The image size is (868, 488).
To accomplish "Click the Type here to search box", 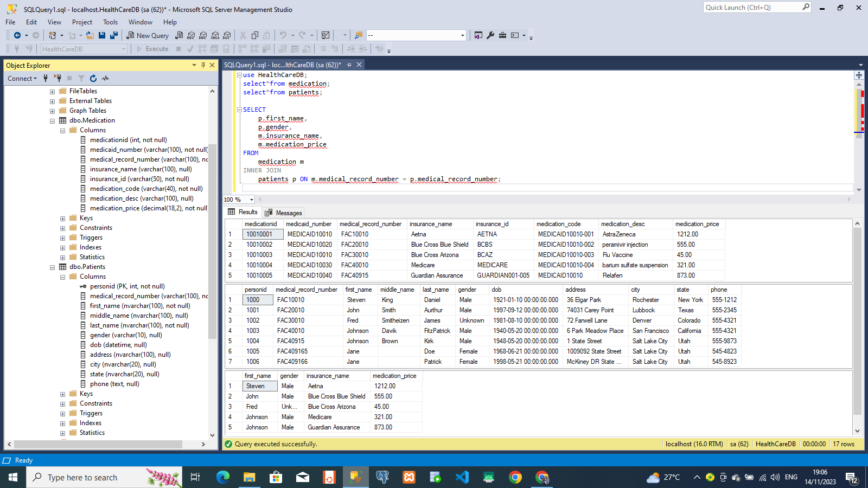I will (x=104, y=477).
